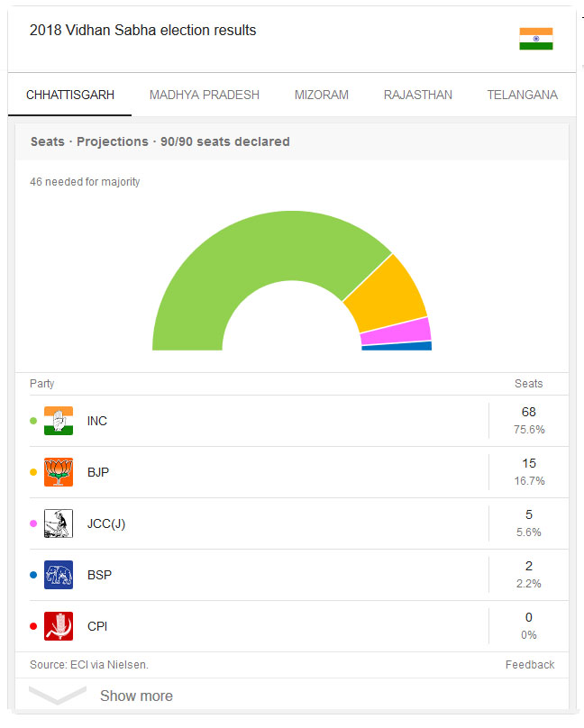Open the Mizoram results tab
This screenshot has width=584, height=728.
pos(321,95)
